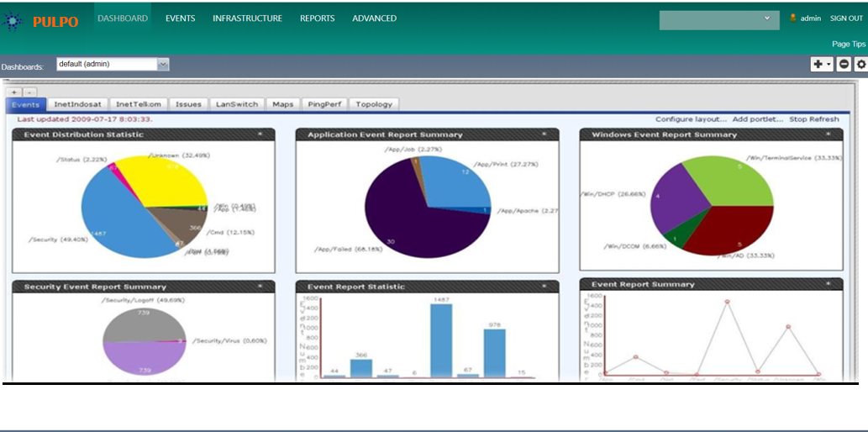Switch to the Topology tab
This screenshot has height=432, width=868.
[374, 104]
